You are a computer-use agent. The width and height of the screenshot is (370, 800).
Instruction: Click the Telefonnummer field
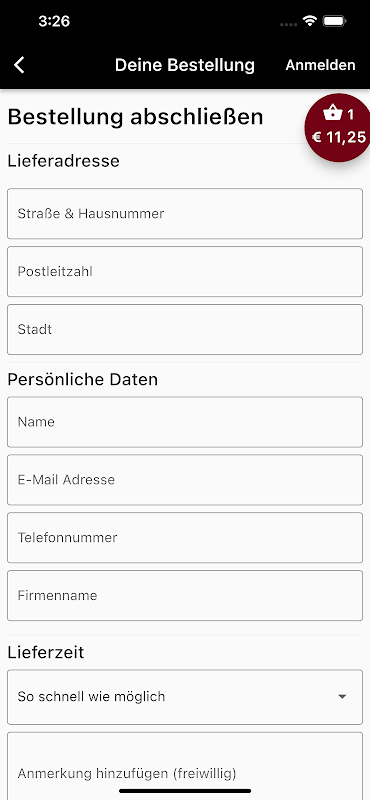(185, 538)
